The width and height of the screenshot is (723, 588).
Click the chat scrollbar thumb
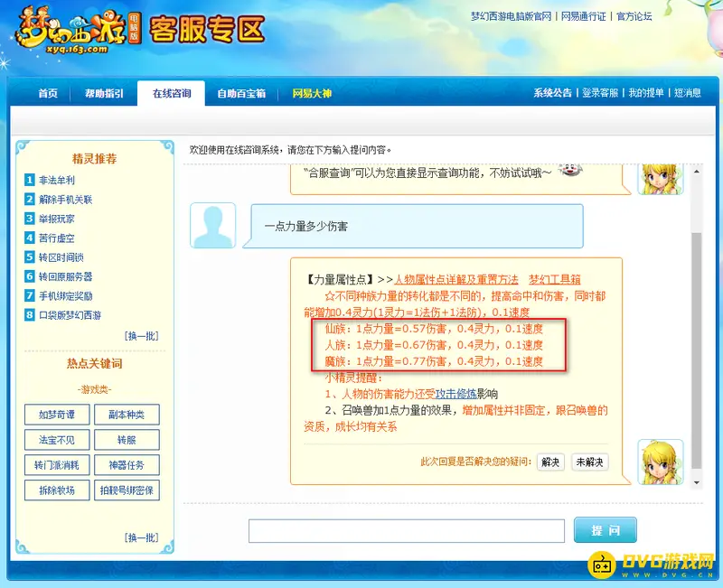696,350
